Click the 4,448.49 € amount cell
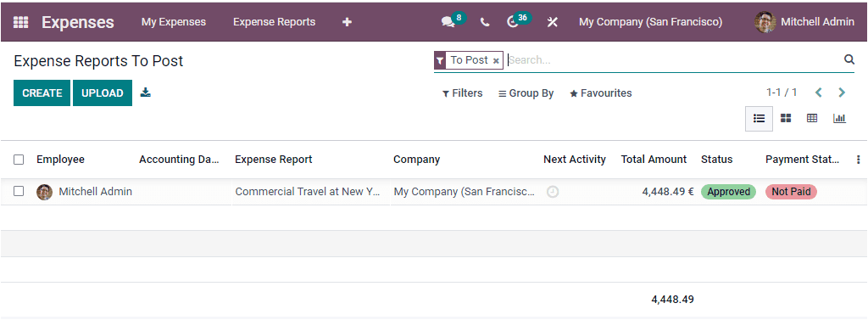Screen dimensions: 868x320 pyautogui.click(x=668, y=192)
